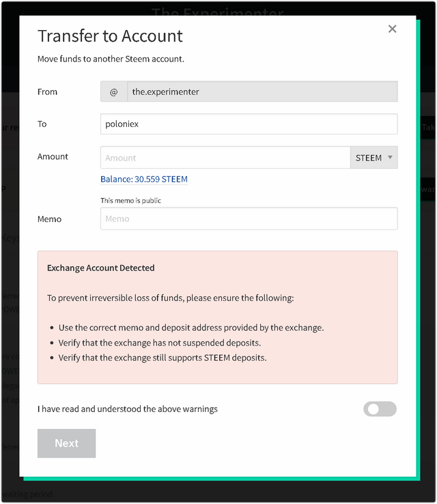Click 'Move funds to another Steem account.' text
437x504 pixels.
[111, 59]
